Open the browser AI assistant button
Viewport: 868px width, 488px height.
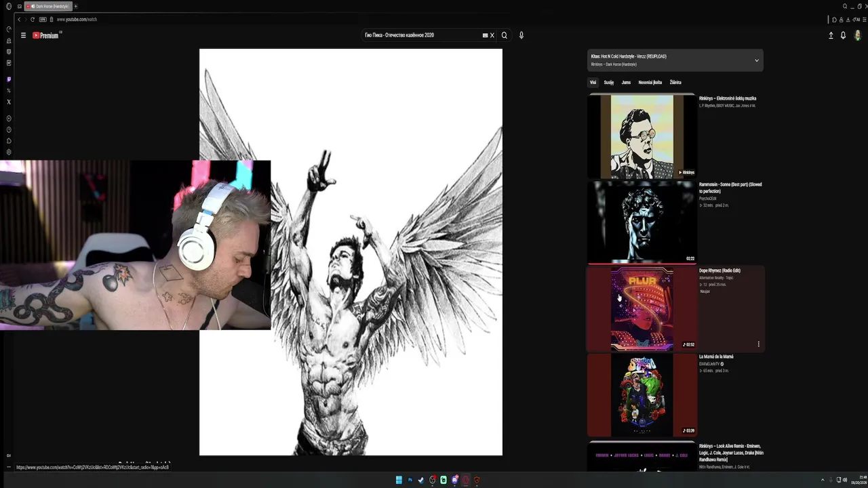(x=856, y=20)
